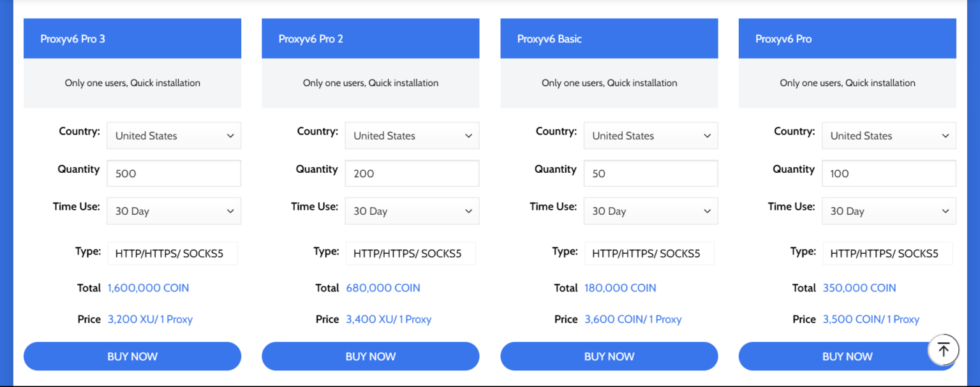Open the Country dropdown under Proxyv6 Basic

pos(650,135)
